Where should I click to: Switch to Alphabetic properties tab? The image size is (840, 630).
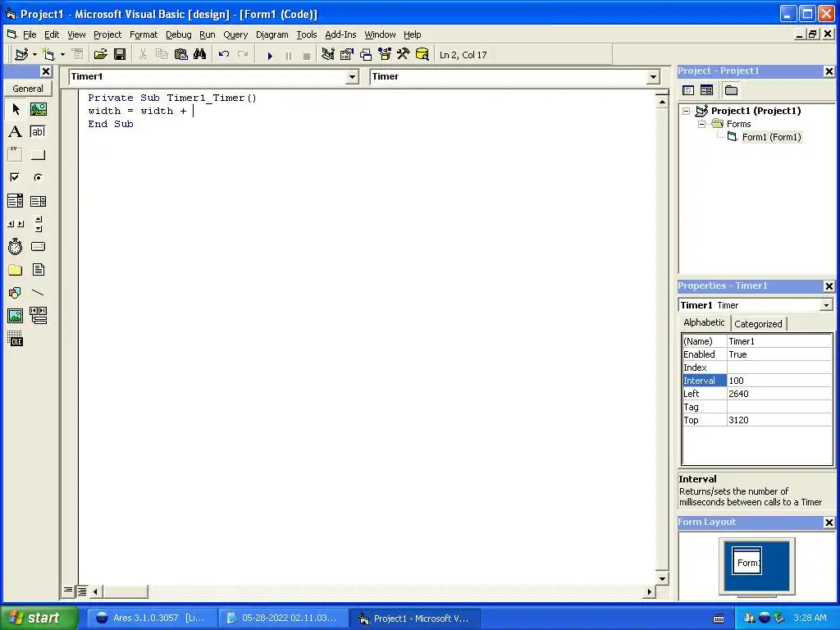[704, 322]
